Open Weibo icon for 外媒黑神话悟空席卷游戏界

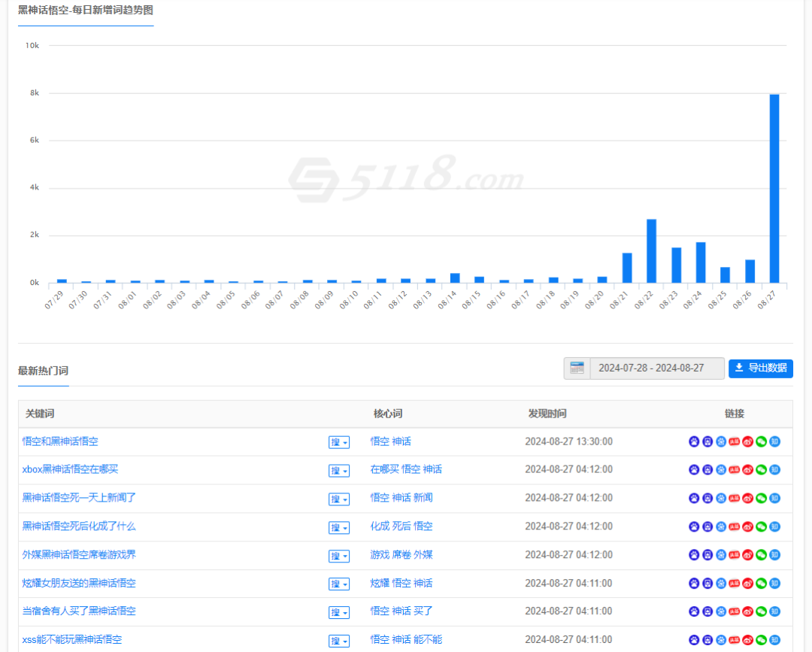tap(748, 555)
